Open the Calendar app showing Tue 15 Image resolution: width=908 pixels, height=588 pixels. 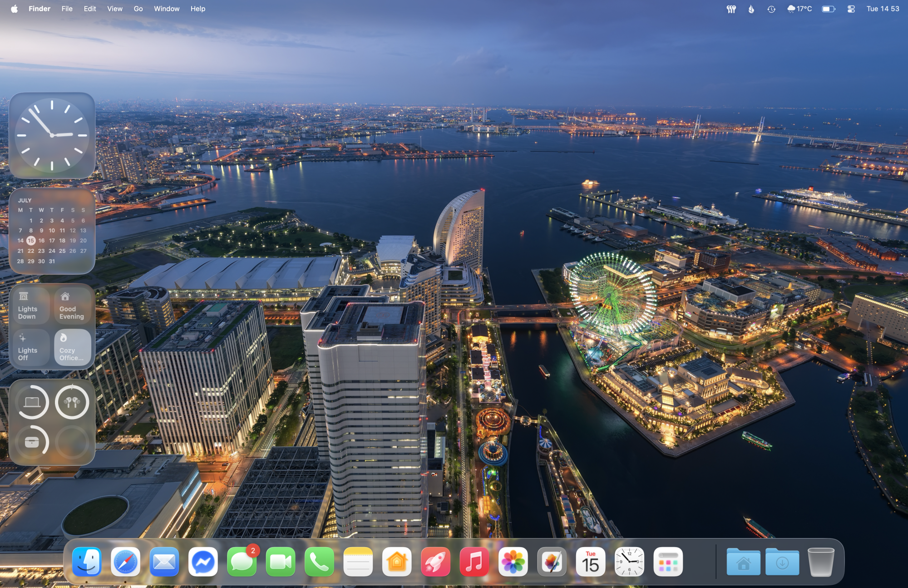coord(591,562)
